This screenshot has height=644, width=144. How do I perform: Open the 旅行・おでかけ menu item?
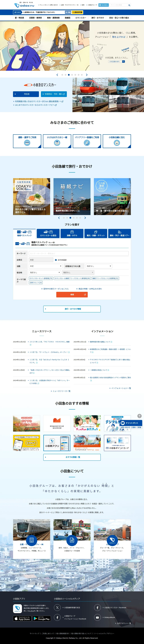pyautogui.click(x=98, y=18)
